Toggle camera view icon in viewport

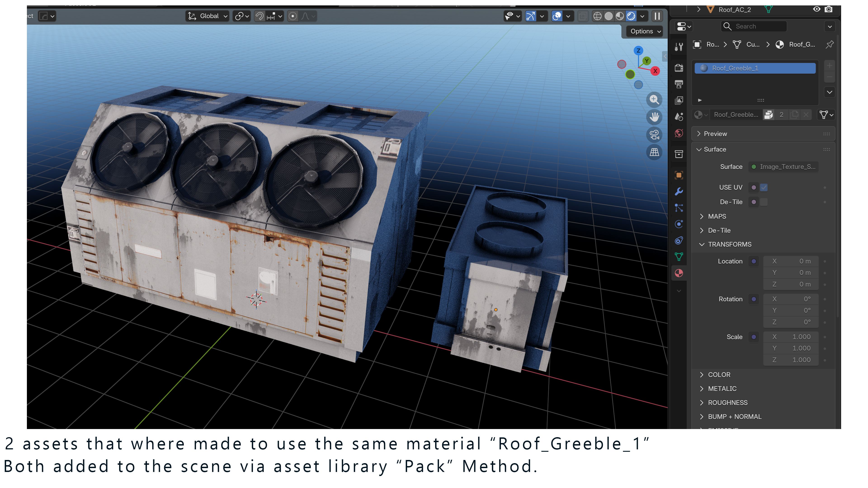coord(654,135)
